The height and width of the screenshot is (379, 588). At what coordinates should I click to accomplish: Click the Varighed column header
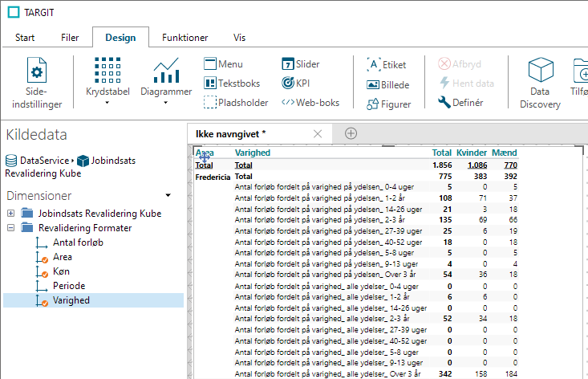click(x=253, y=153)
